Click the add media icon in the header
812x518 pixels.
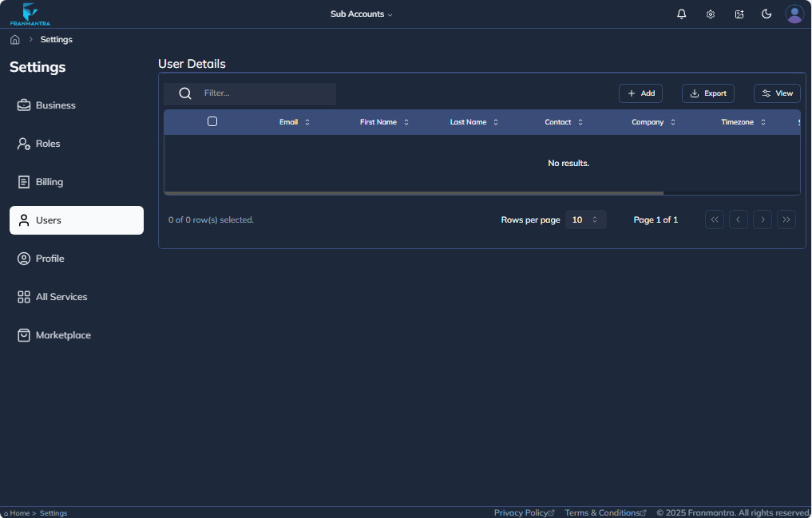739,14
